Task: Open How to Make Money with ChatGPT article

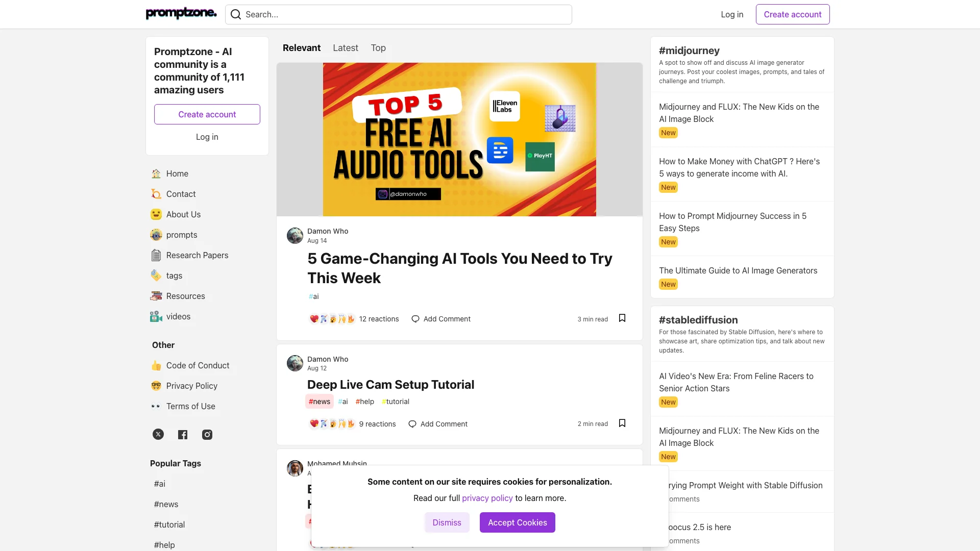Action: [739, 167]
